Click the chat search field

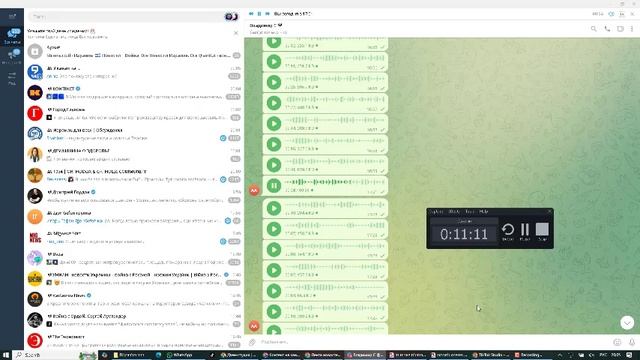click(126, 17)
